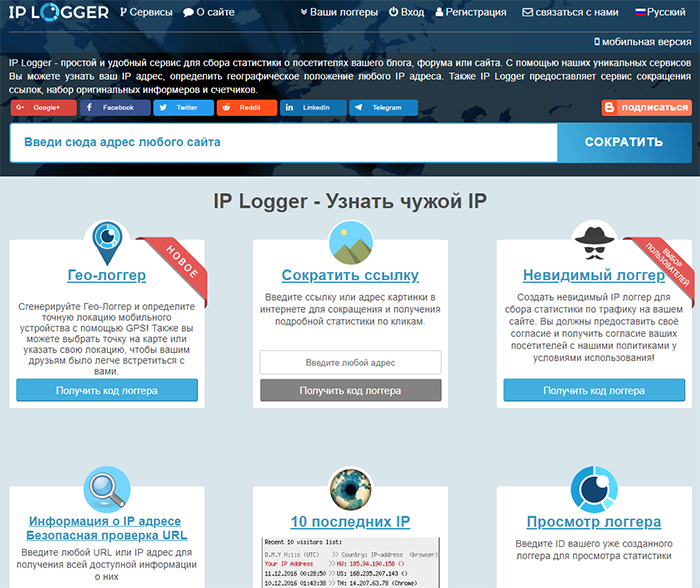Share via the Twitter button
700x588 pixels.
(183, 108)
